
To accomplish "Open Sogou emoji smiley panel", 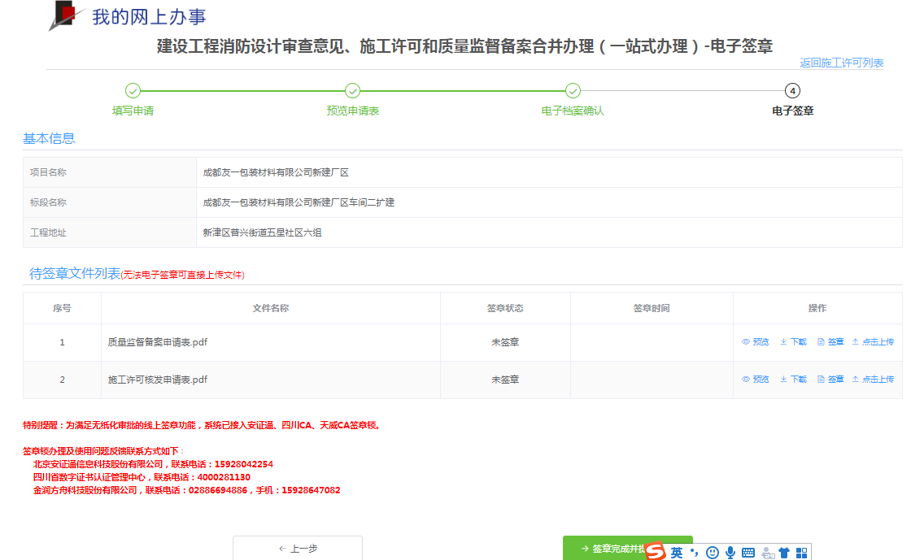I will pos(713,553).
